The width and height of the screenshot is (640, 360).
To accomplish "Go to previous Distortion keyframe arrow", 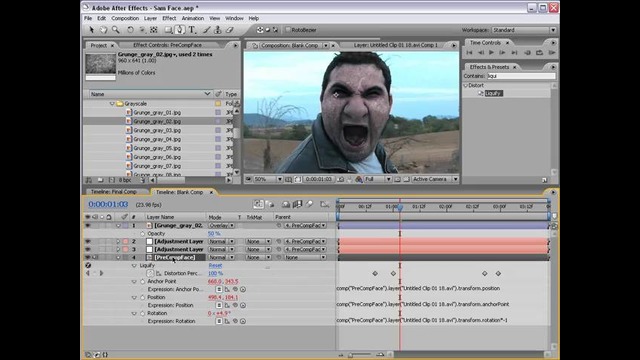I will point(87,273).
